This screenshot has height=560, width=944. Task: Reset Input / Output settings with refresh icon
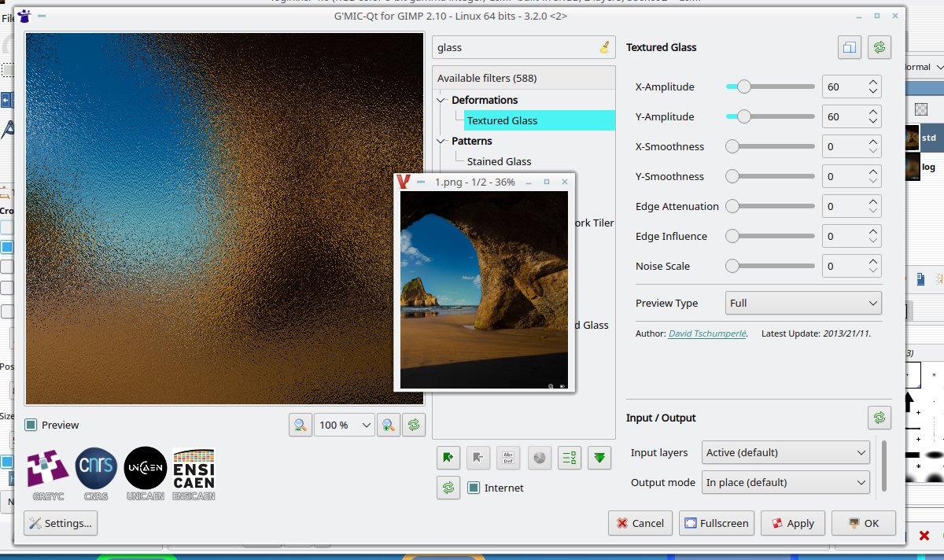pos(879,418)
